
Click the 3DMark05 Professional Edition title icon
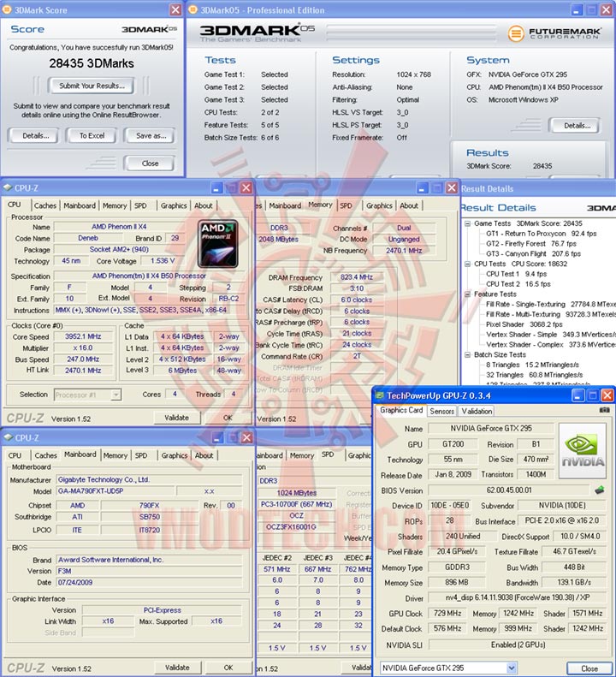click(193, 10)
